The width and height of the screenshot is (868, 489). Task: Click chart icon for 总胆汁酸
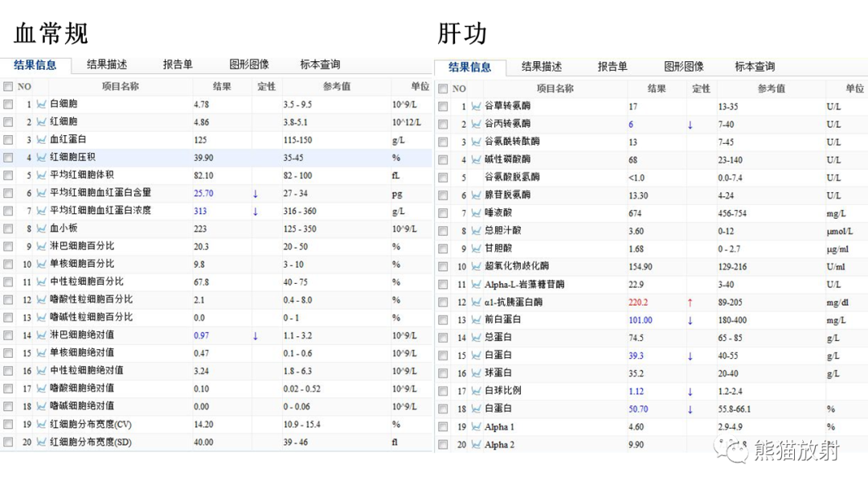tap(476, 231)
